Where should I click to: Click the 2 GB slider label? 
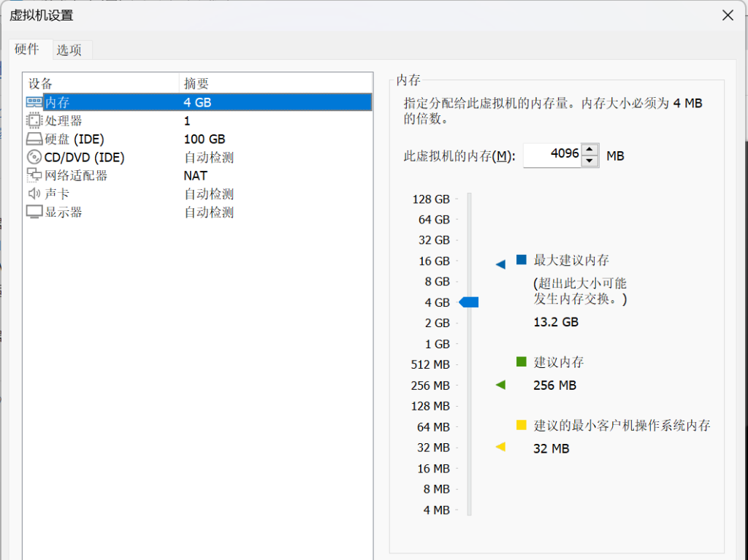[438, 323]
